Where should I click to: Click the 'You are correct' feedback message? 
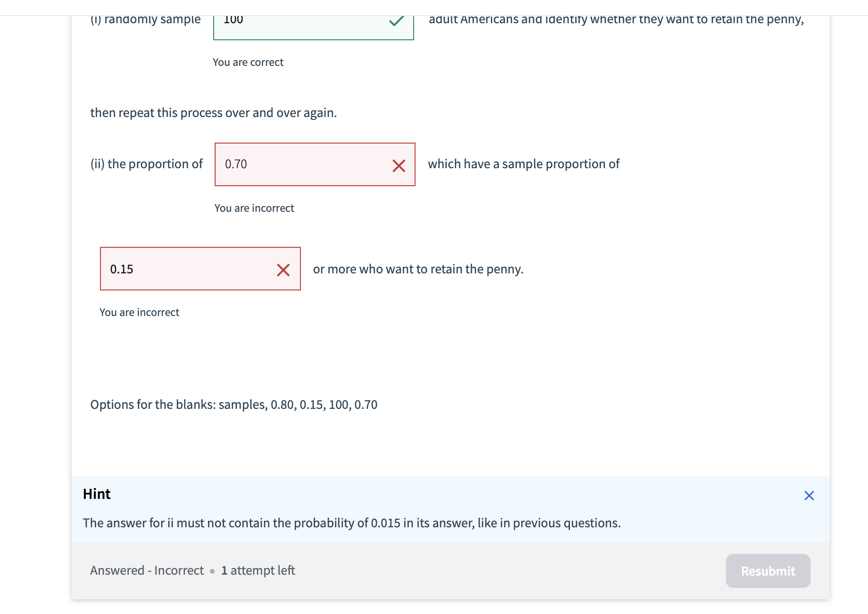coord(248,63)
